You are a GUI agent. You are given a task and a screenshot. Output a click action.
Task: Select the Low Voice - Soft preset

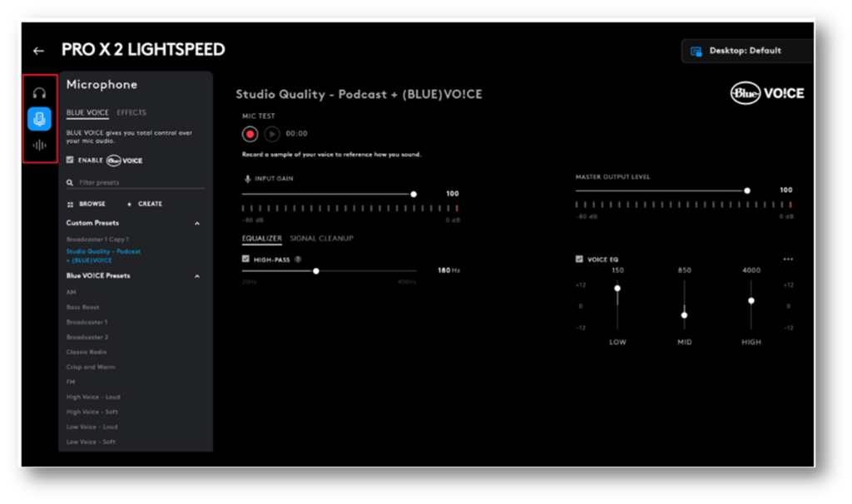91,442
